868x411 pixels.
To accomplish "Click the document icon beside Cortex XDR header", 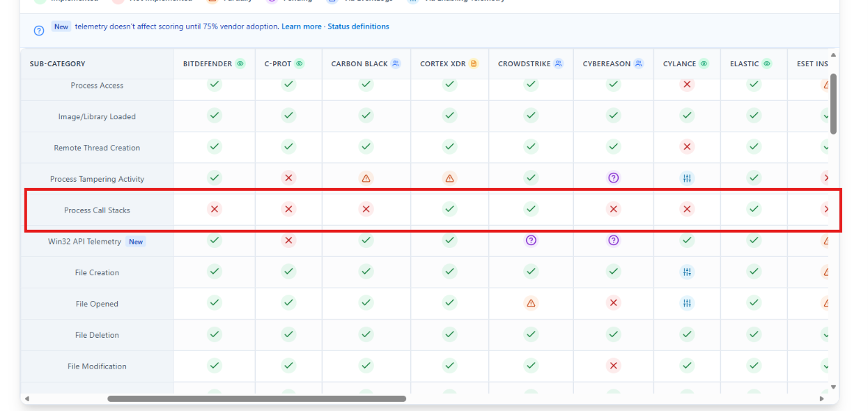I will (474, 63).
